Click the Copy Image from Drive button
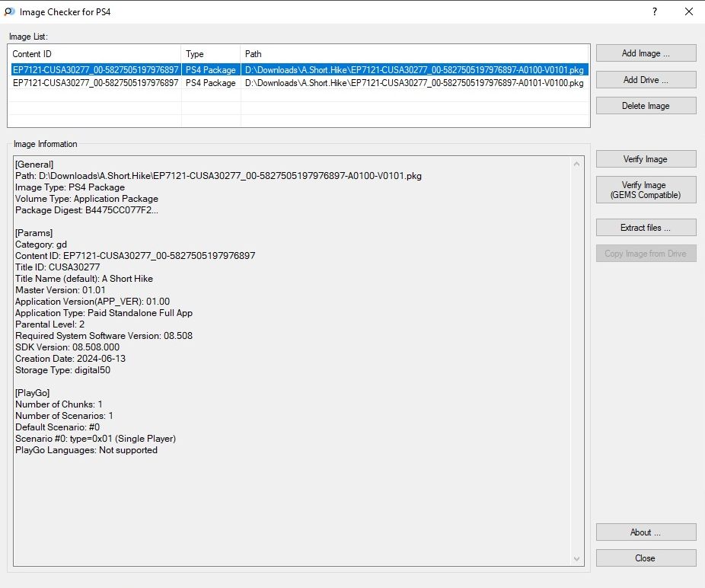The image size is (705, 588). [646, 254]
